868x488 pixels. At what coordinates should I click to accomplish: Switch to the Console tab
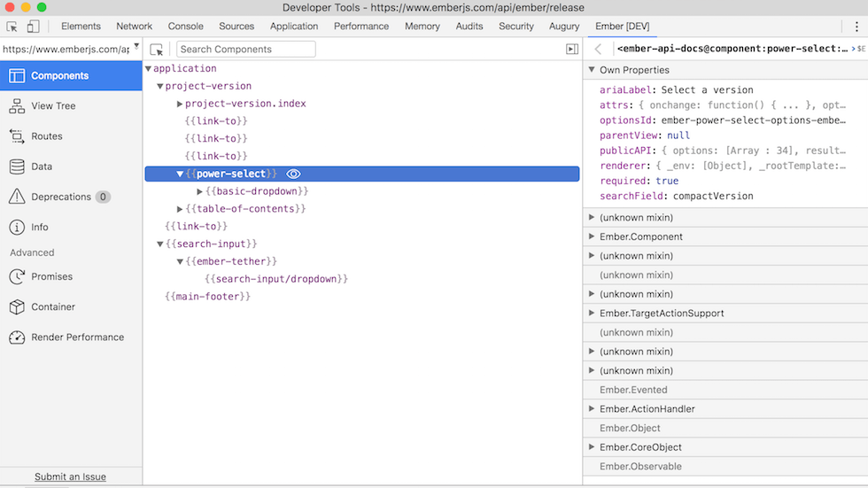(186, 27)
